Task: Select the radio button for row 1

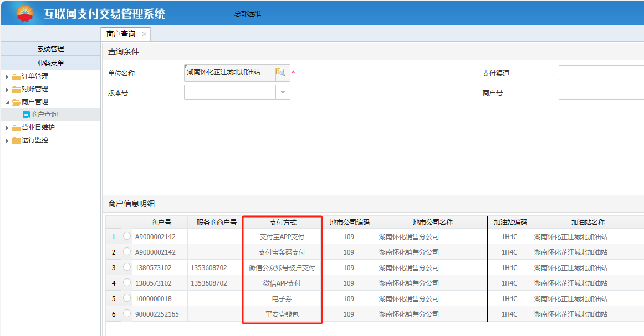Action: (127, 236)
